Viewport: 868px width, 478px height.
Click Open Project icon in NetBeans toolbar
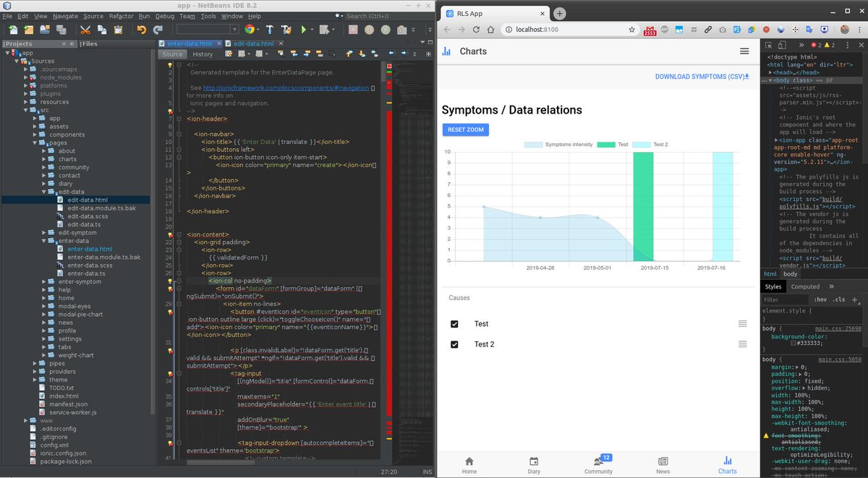[x=45, y=29]
